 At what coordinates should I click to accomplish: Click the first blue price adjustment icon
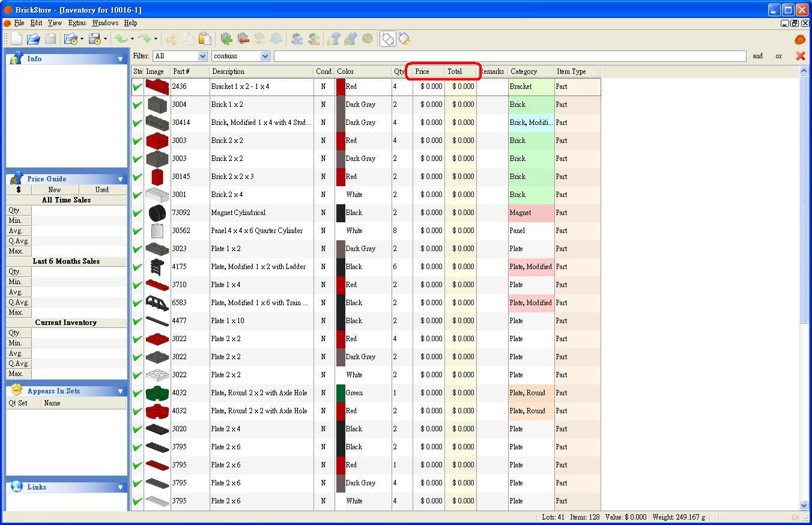click(x=334, y=39)
